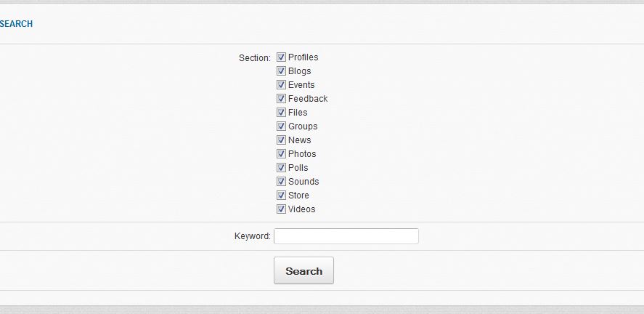Uncheck the Photos checkbox

(281, 154)
